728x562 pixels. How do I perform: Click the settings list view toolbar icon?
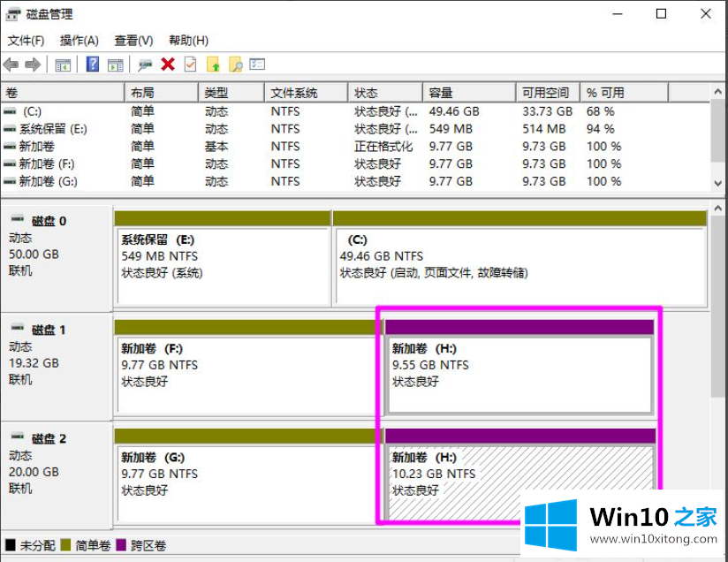[257, 64]
